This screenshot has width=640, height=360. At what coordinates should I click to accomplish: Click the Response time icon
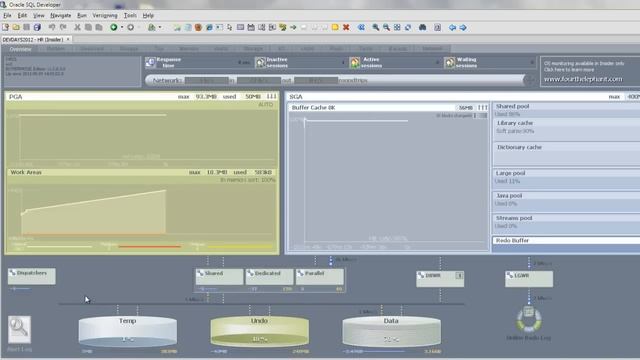(150, 62)
